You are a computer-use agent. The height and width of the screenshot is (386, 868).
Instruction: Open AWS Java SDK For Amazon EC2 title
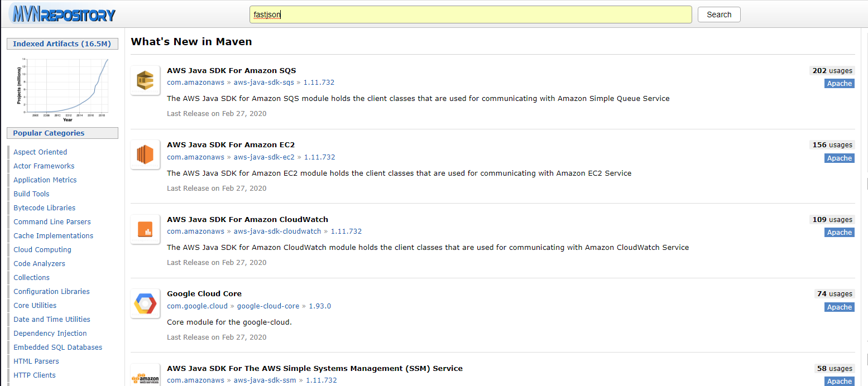tap(231, 144)
